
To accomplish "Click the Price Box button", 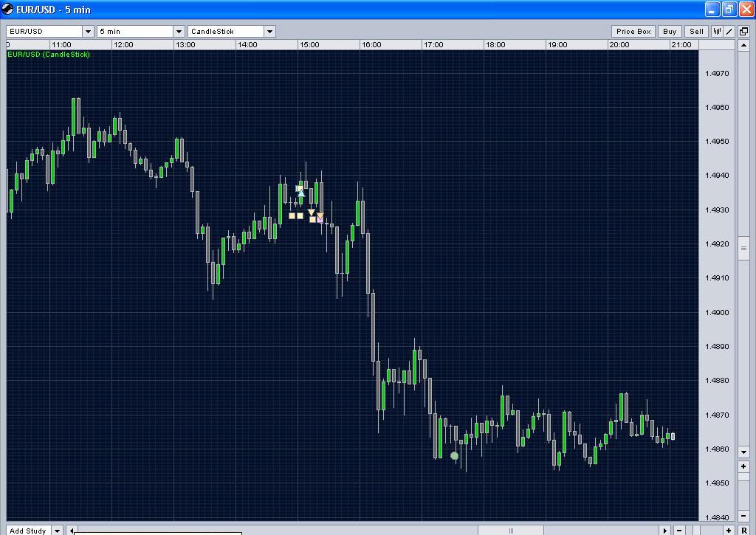I will tap(633, 31).
